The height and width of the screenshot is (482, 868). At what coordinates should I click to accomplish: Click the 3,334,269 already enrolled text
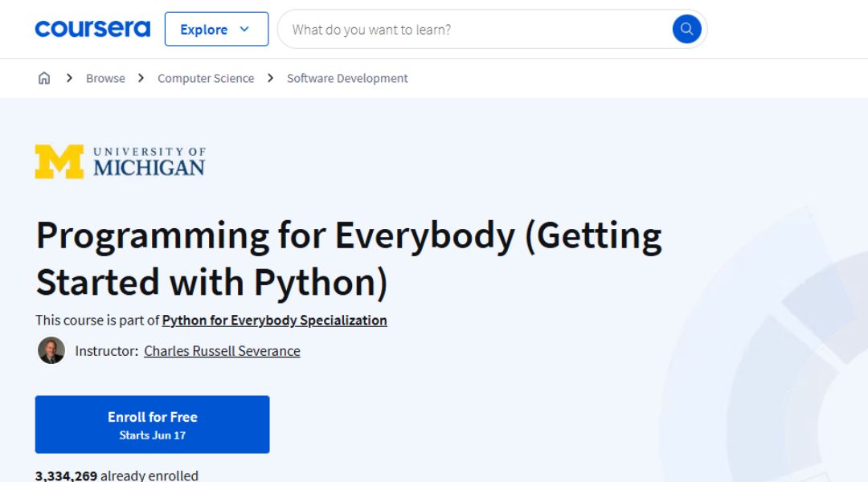(117, 475)
